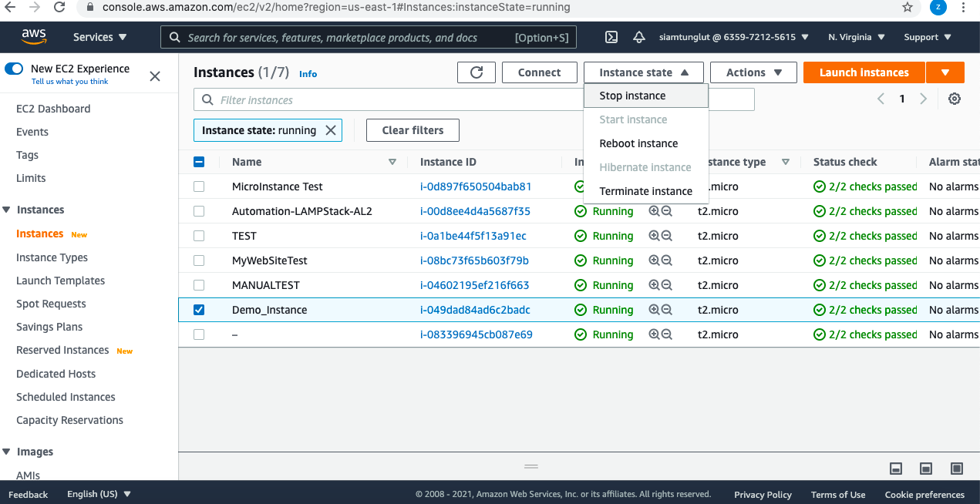Click the bottom panel full-size layout icon
The image size is (980, 504).
(957, 469)
